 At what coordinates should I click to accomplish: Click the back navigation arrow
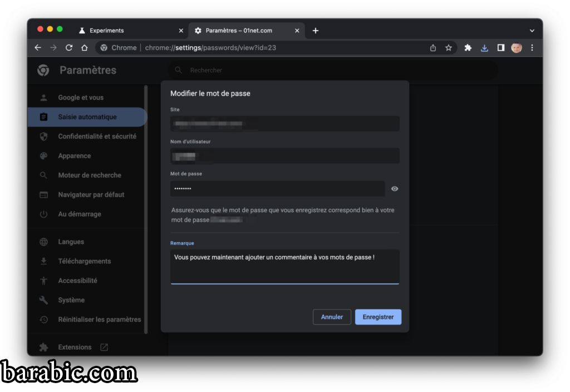tap(38, 48)
